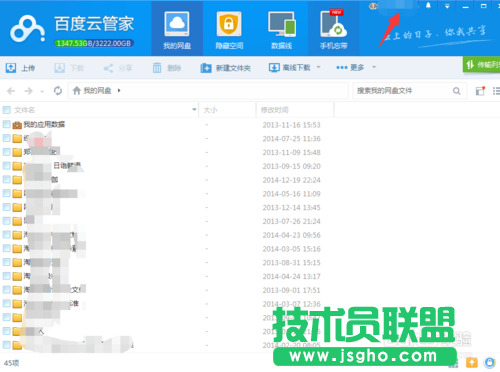
Task: Go forward with the right arrow
Action: coord(29,91)
